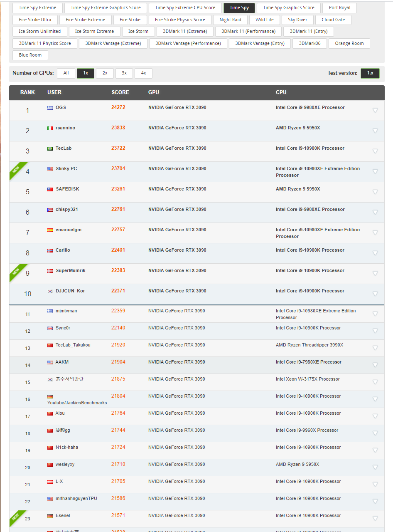Viewport: 393px width, 532px height.
Task: Select the Night Raid benchmark tab
Action: (230, 20)
